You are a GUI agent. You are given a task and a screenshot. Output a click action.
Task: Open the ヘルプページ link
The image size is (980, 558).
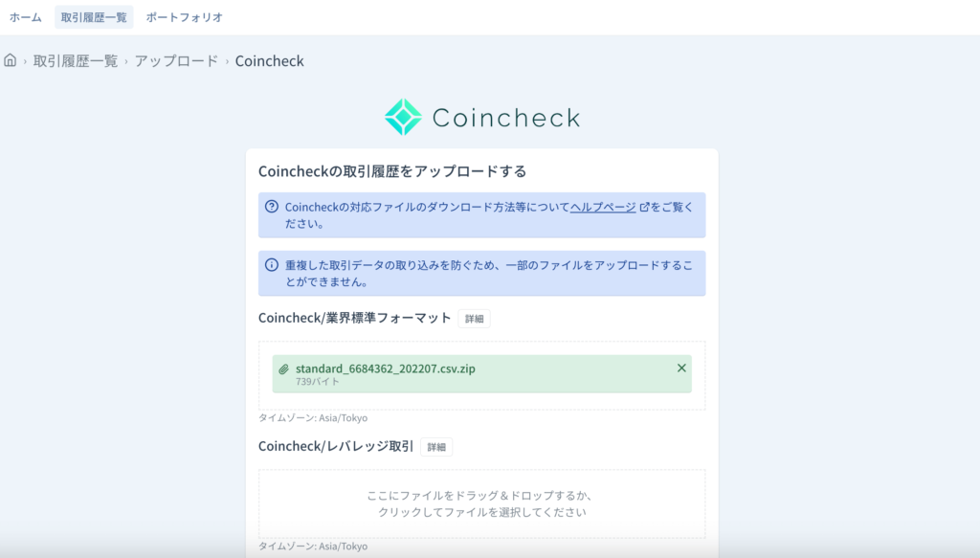point(603,207)
